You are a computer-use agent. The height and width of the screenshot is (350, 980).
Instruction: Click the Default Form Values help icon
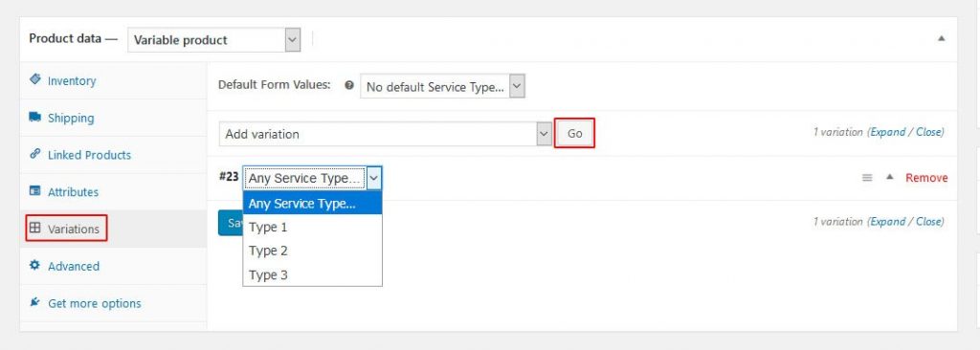(x=349, y=86)
